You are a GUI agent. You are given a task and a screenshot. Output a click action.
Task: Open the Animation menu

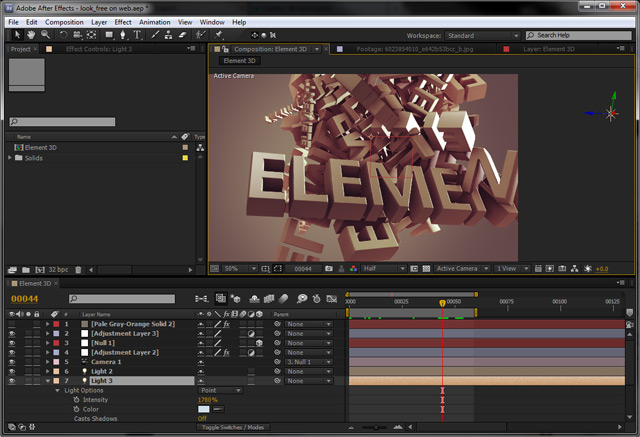pyautogui.click(x=154, y=21)
